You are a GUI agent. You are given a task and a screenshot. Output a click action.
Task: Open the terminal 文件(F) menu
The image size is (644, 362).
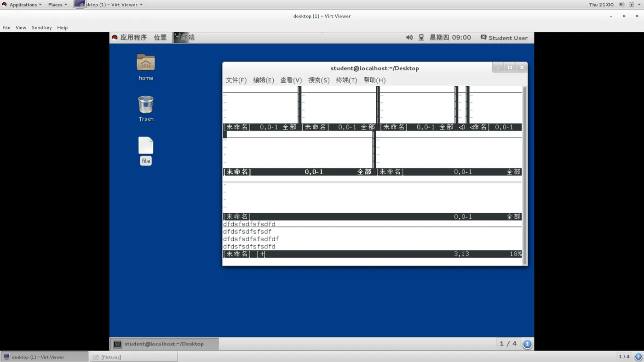point(236,80)
